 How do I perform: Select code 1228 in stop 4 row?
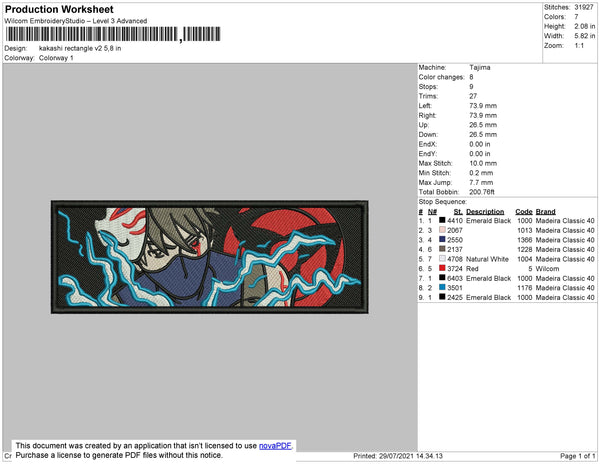[x=525, y=249]
